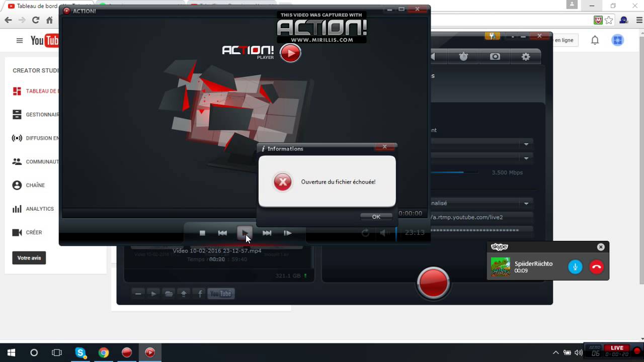Hang up the Skype call with SpiiderRiichto
644x362 pixels.
(597, 267)
